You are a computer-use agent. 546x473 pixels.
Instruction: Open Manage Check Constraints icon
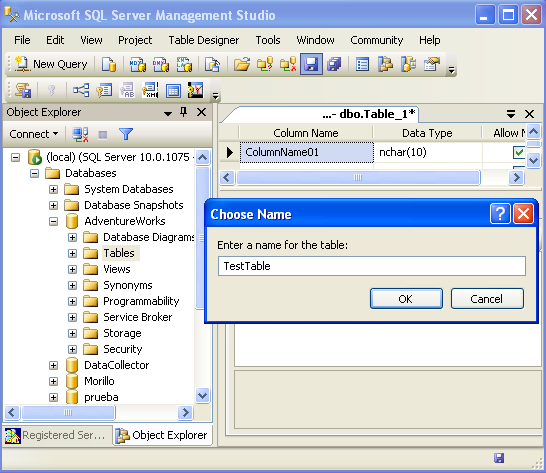click(173, 91)
